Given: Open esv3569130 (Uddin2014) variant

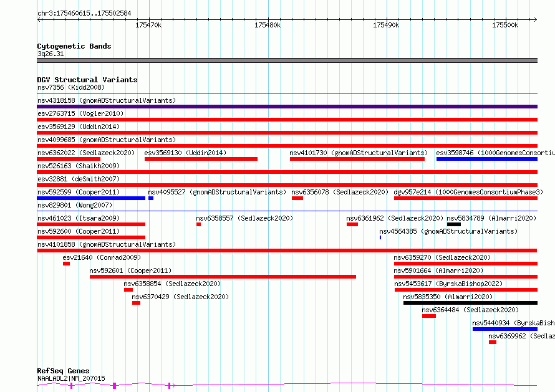Looking at the screenshot, I should point(201,159).
